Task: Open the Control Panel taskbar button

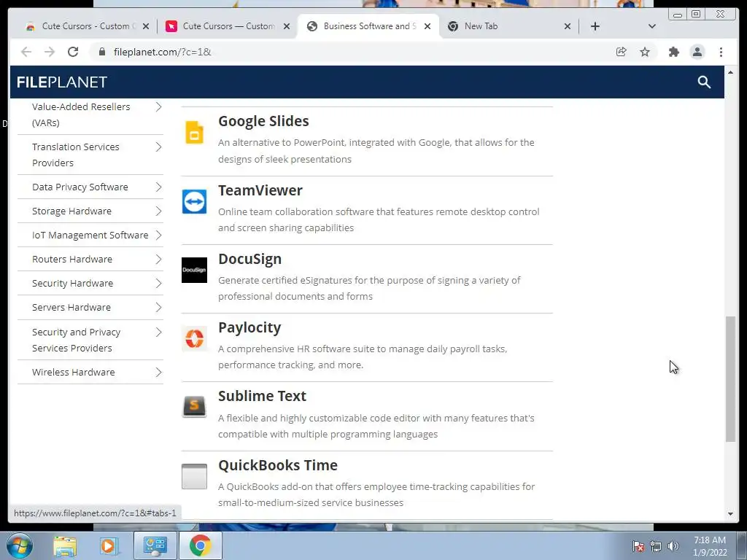Action: pyautogui.click(x=155, y=545)
